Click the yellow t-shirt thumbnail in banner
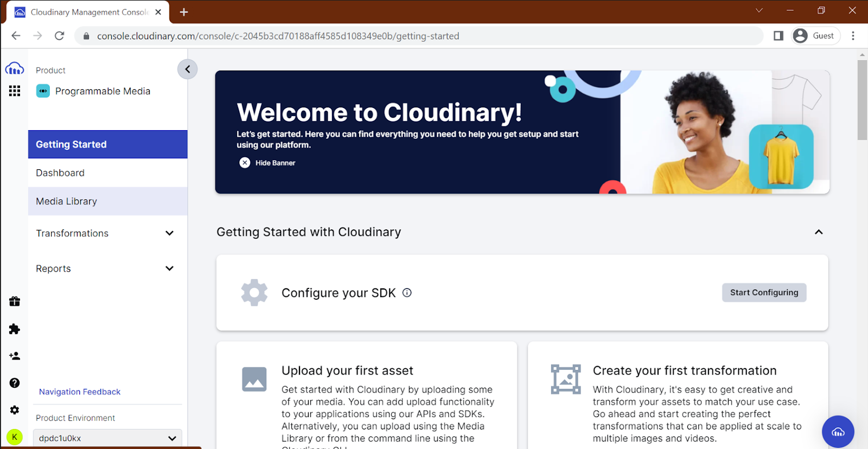This screenshot has width=868, height=449. coord(781,157)
